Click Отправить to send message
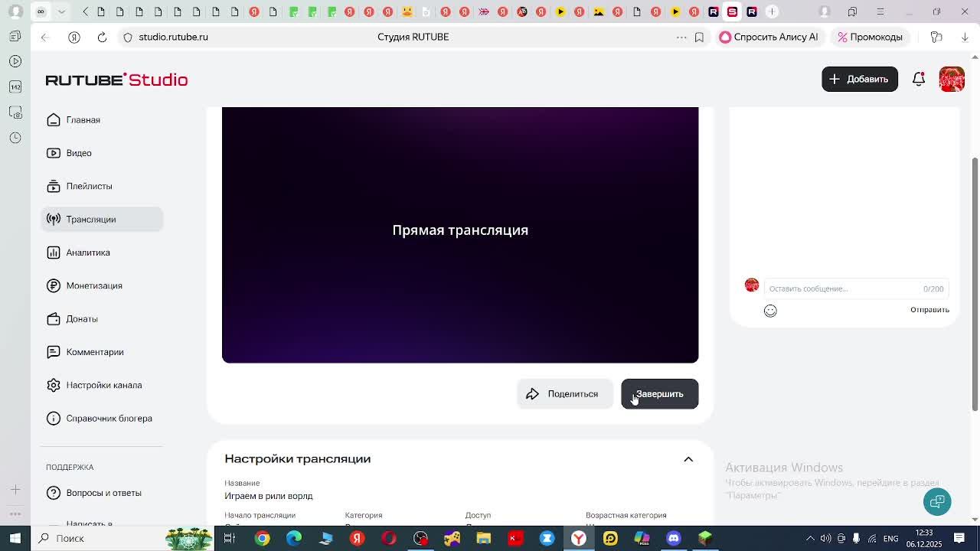The height and width of the screenshot is (551, 980). [x=929, y=310]
